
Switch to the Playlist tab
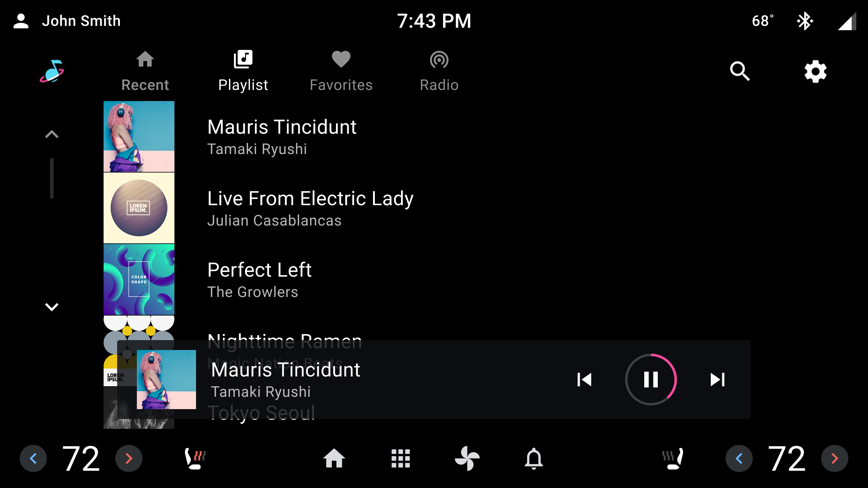click(x=243, y=71)
